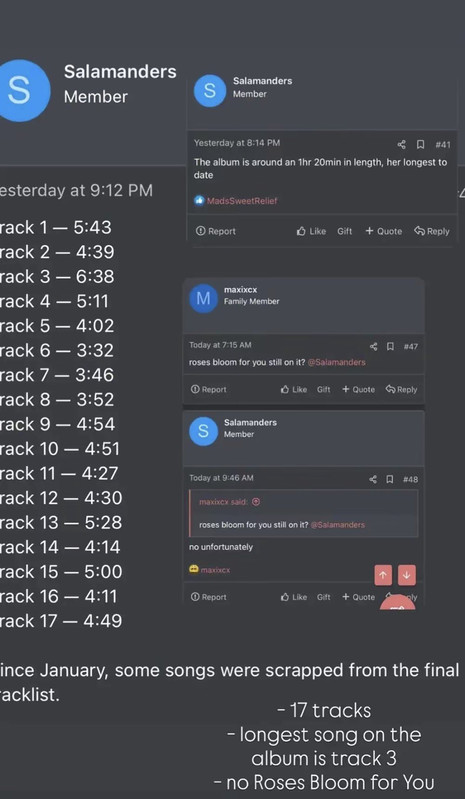Viewport: 465px width, 799px height.
Task: Quote post #41
Action: (x=384, y=231)
